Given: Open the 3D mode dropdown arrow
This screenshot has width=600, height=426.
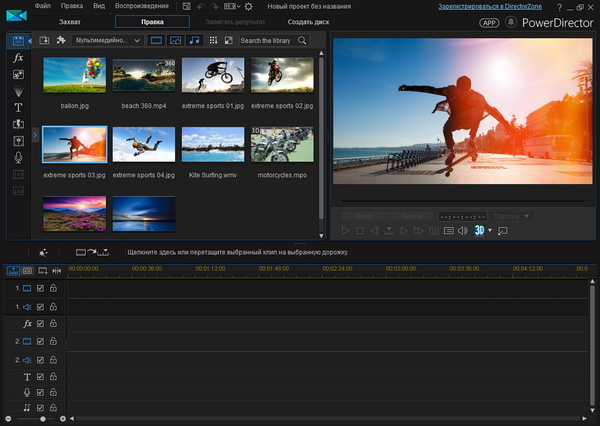Looking at the screenshot, I should point(491,231).
